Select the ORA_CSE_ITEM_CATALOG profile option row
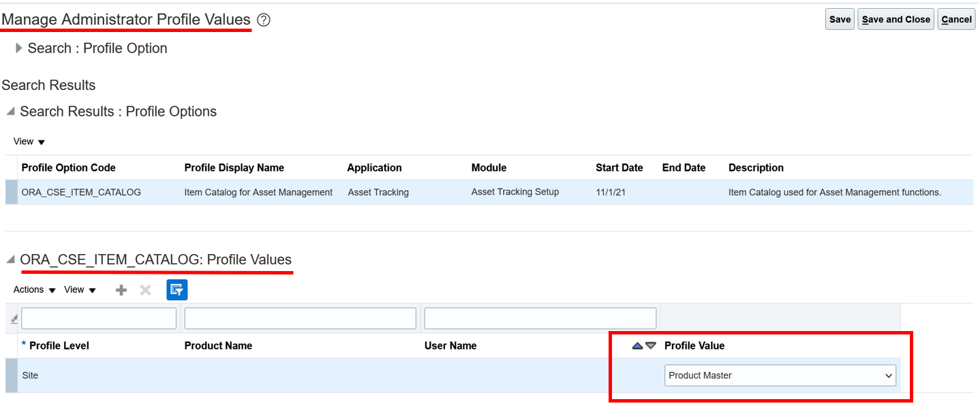980x408 pixels. [x=489, y=193]
